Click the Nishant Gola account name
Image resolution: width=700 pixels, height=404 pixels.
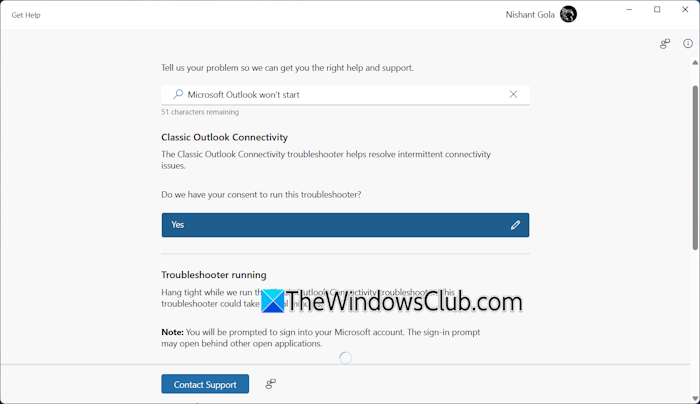tap(530, 15)
